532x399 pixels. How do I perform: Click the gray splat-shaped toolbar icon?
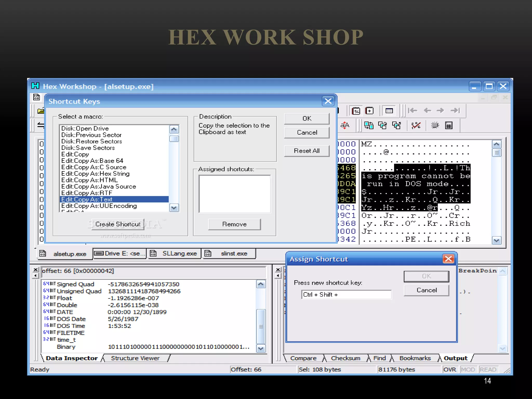click(435, 125)
